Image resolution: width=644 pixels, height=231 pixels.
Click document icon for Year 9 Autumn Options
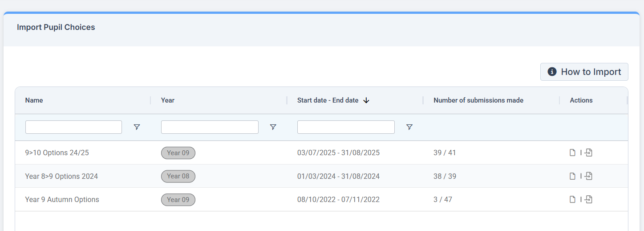click(573, 199)
